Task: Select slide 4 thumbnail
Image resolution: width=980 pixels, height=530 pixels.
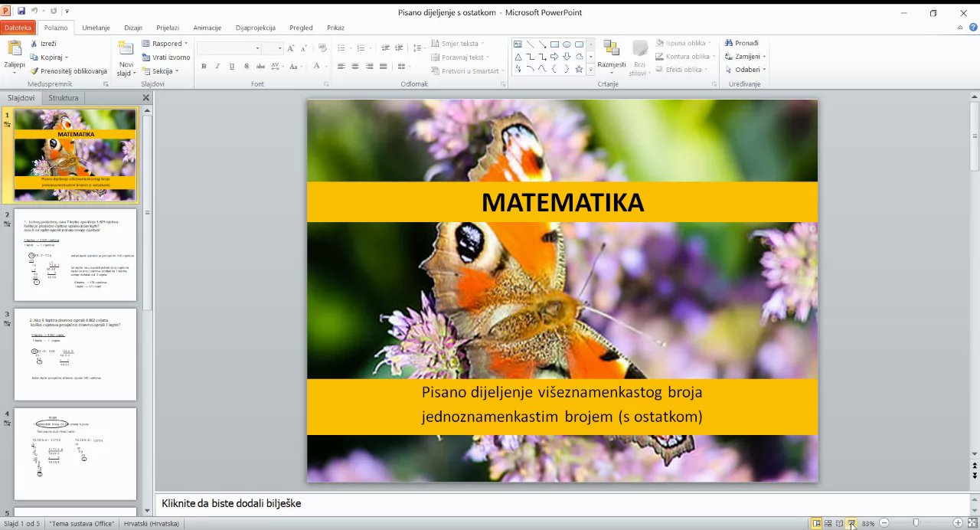Action: pyautogui.click(x=75, y=454)
